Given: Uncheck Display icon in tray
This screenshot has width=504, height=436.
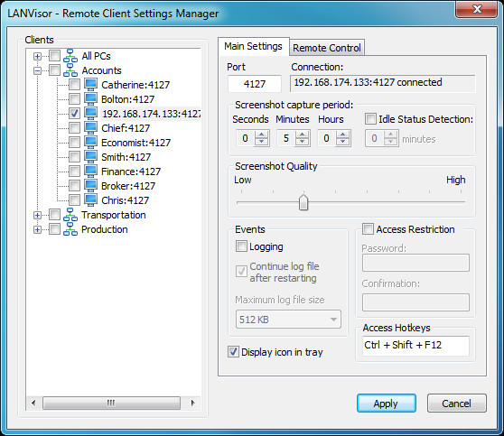Looking at the screenshot, I should [233, 352].
